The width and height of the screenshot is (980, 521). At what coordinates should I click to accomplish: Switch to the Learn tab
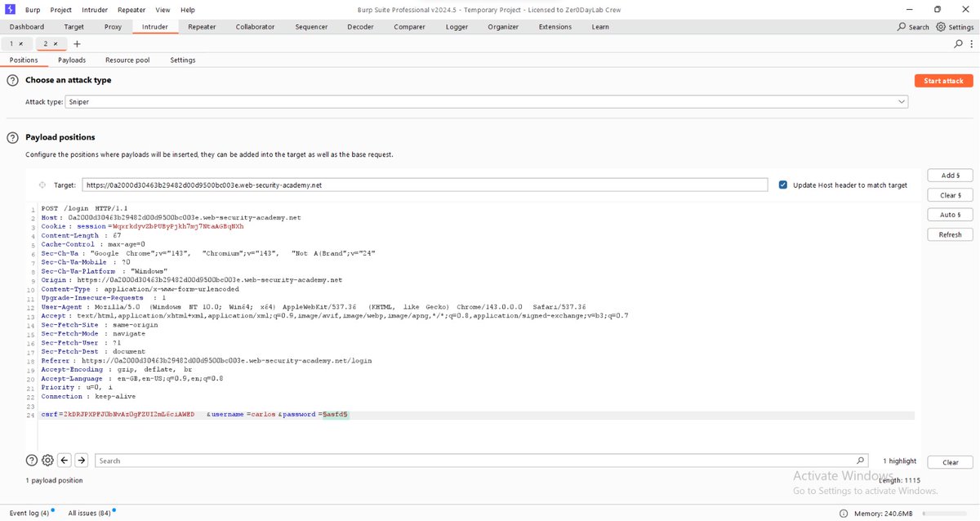(x=600, y=27)
